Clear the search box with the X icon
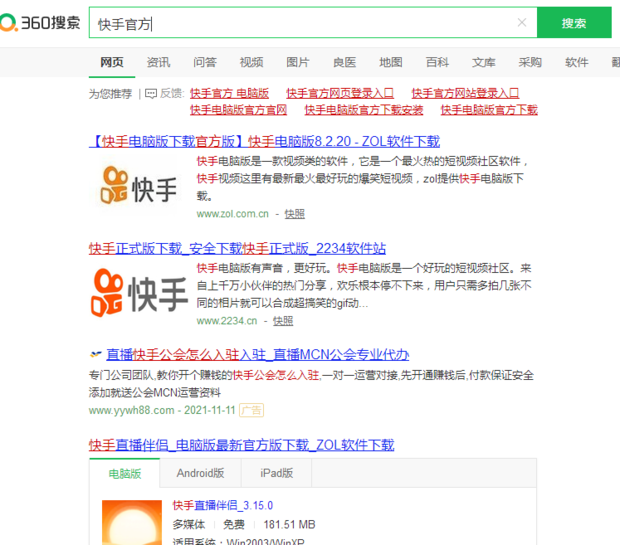This screenshot has width=620, height=545. click(x=522, y=23)
